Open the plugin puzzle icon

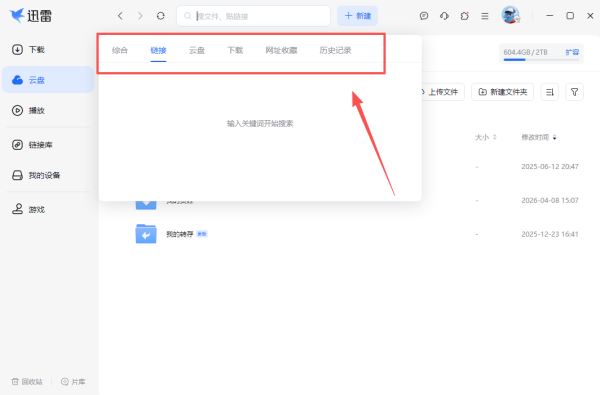pos(465,16)
